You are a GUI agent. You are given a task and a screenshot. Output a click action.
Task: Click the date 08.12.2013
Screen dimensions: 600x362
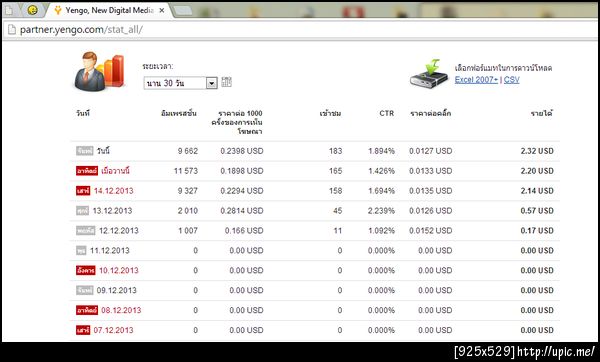(121, 310)
